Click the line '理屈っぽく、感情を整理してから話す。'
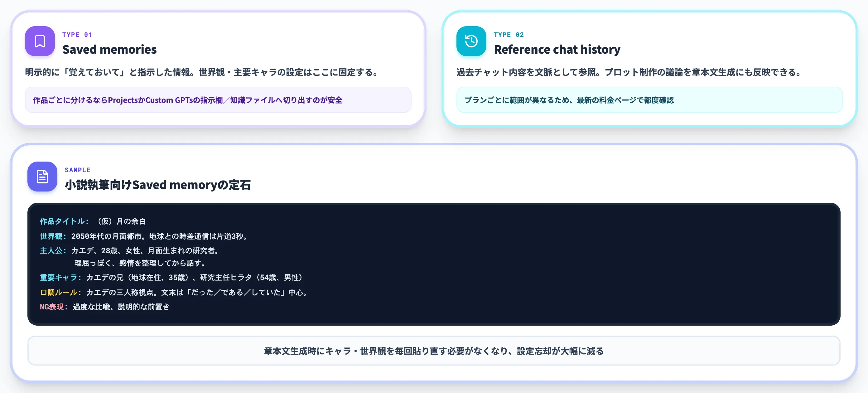The image size is (868, 393). coord(141,263)
